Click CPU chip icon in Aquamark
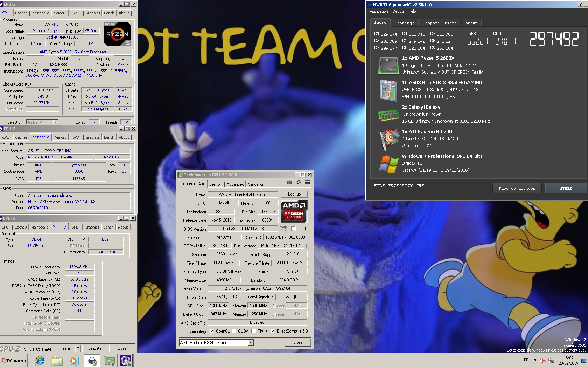 point(388,65)
